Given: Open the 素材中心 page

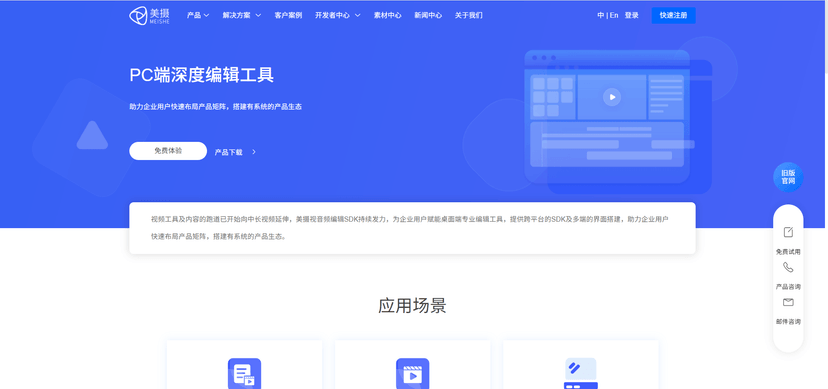Looking at the screenshot, I should pyautogui.click(x=388, y=15).
